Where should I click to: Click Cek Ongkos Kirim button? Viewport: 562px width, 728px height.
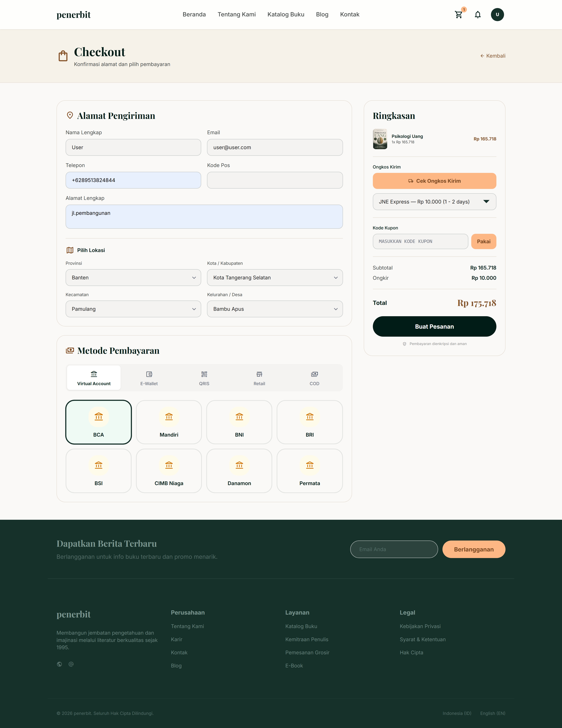(434, 181)
